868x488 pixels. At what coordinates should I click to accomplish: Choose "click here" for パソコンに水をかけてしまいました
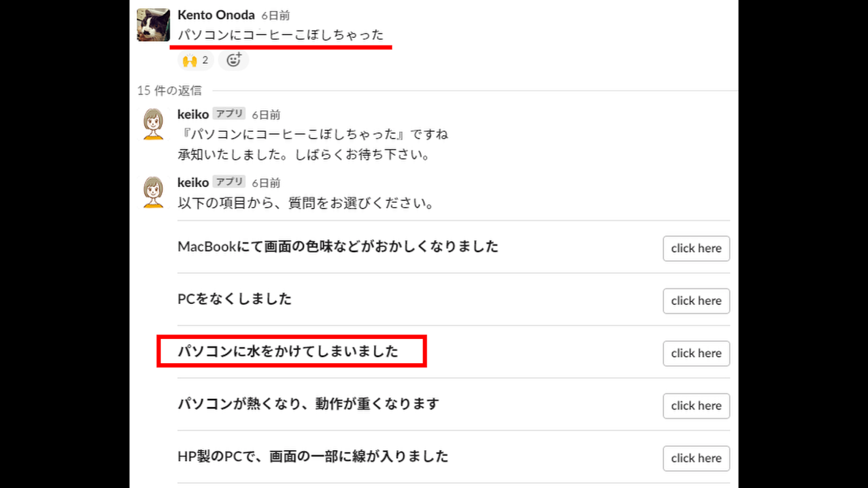tap(696, 354)
